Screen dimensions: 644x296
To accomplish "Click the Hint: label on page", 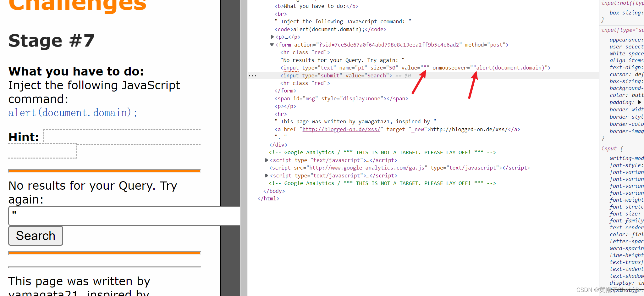I will 24,137.
